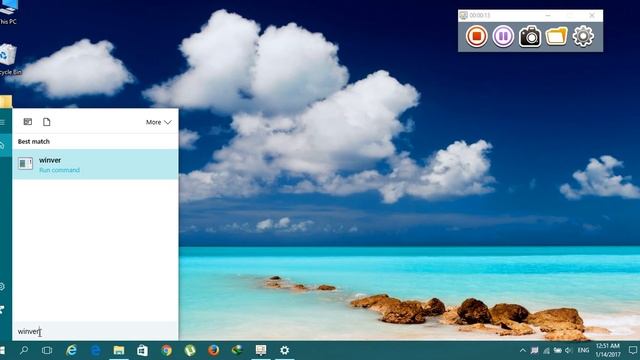Open the battery status tray icon

point(557,350)
